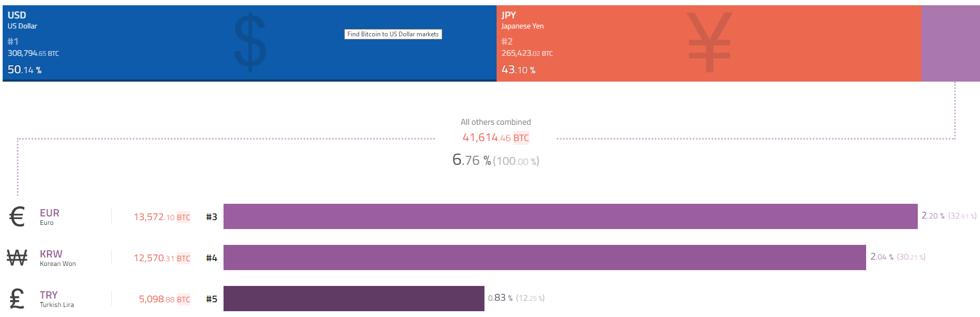This screenshot has height=317, width=980.
Task: Select the purple all-others segment
Action: click(950, 43)
